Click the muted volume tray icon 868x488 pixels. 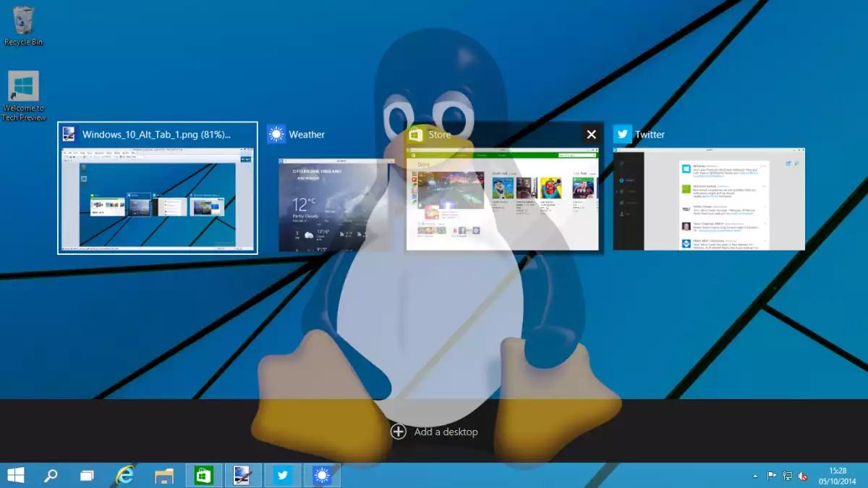[x=803, y=476]
